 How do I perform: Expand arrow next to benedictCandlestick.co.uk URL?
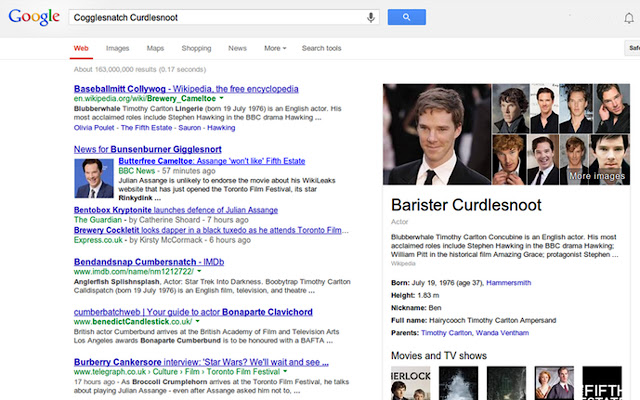click(x=198, y=321)
